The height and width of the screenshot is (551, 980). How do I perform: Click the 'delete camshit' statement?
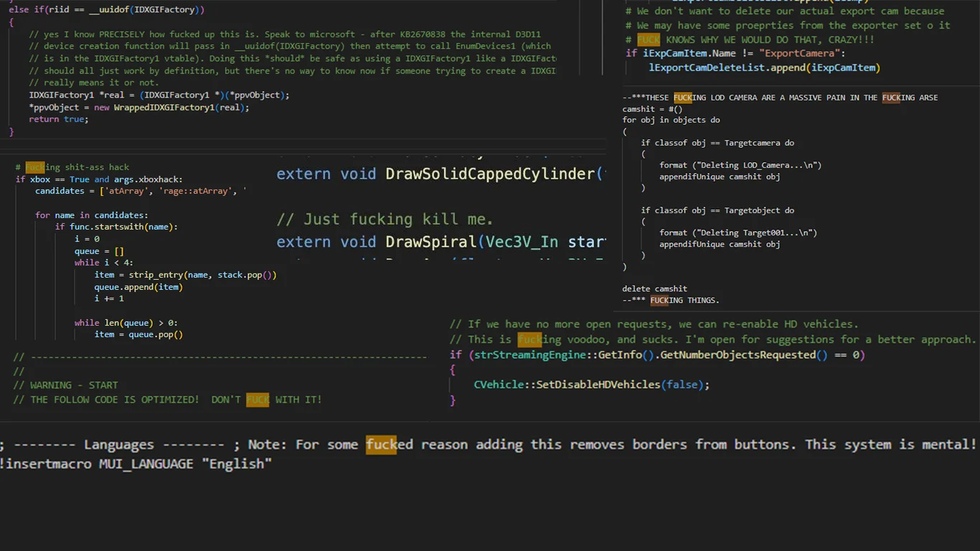[655, 289]
